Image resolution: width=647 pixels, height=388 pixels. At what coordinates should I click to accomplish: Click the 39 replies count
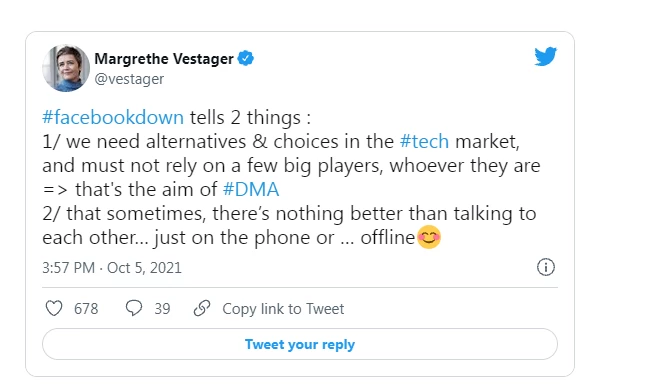[x=162, y=309]
